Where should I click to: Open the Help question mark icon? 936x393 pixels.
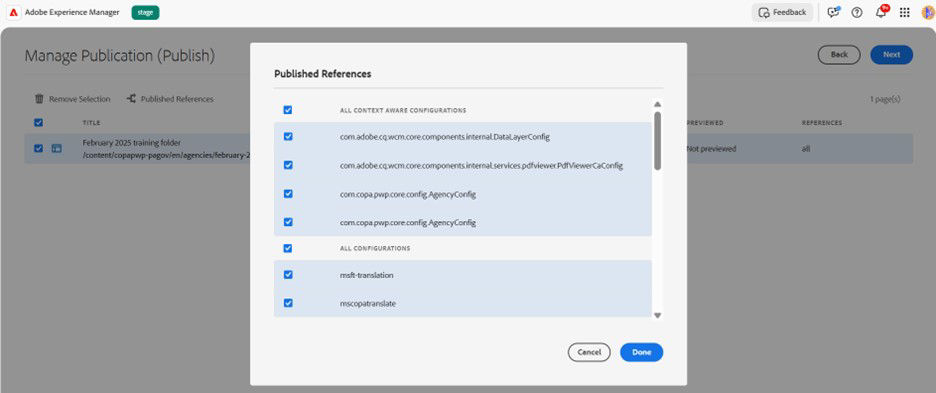857,13
